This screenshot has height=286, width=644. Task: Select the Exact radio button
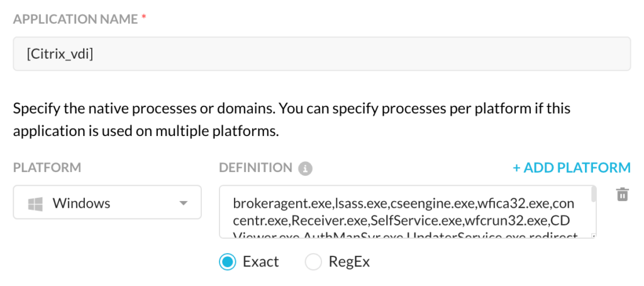(228, 261)
